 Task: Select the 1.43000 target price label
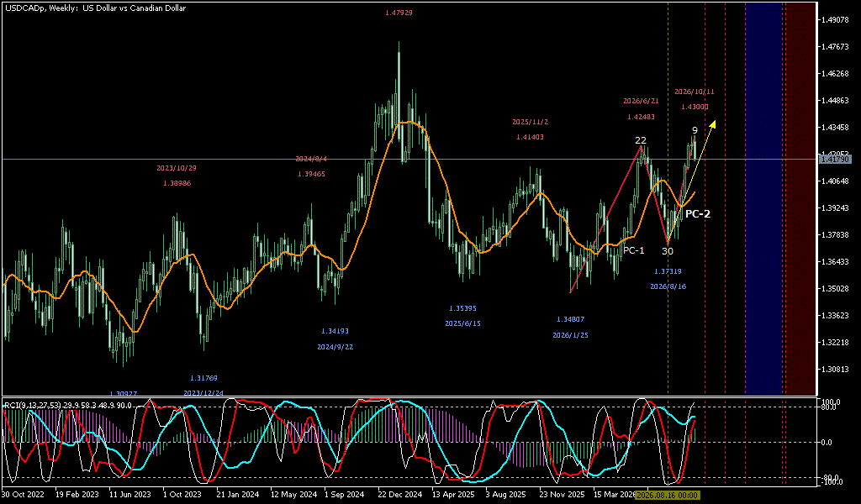(695, 107)
